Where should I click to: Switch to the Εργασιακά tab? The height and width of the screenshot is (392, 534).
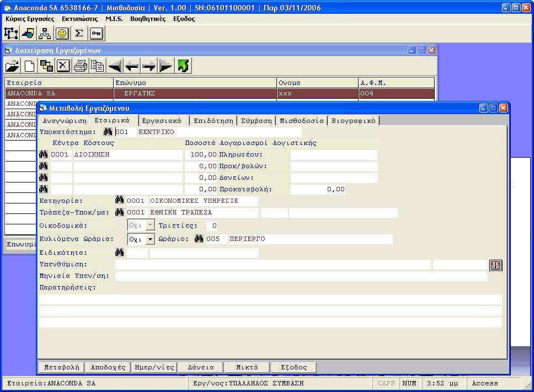pyautogui.click(x=162, y=121)
